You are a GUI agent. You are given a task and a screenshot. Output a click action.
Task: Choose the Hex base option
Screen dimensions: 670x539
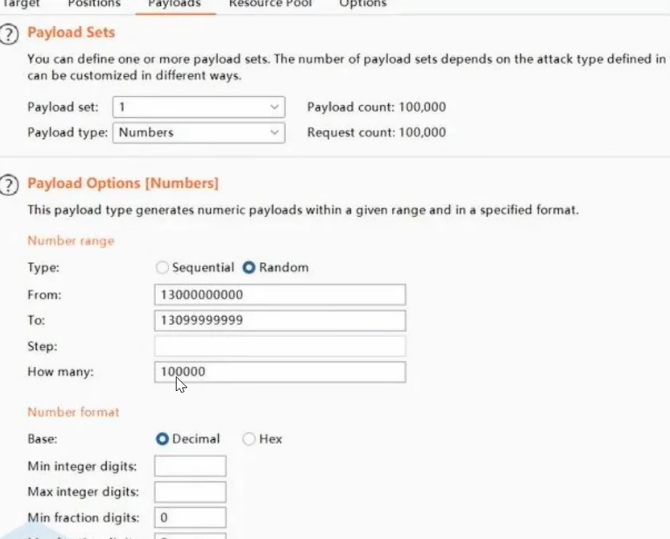coord(250,439)
